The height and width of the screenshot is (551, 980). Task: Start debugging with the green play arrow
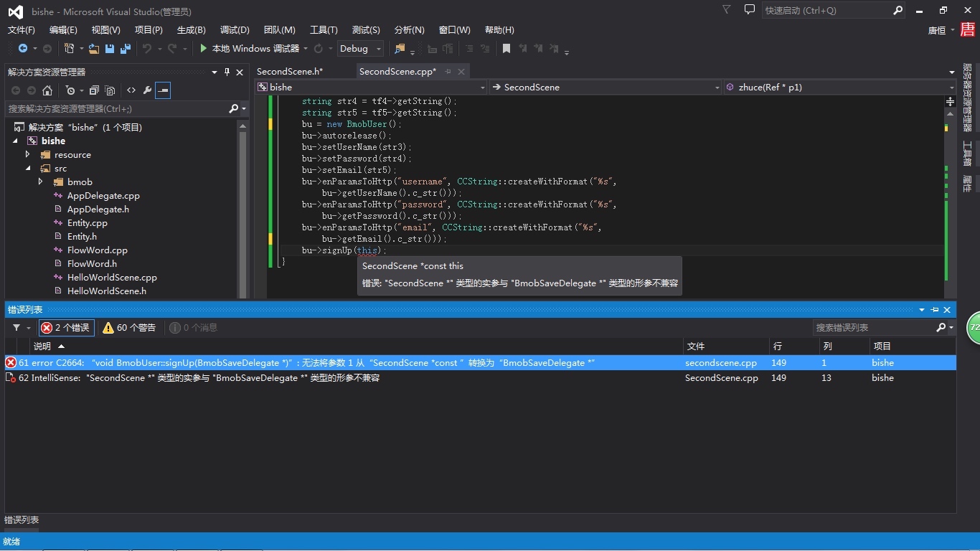click(x=204, y=49)
